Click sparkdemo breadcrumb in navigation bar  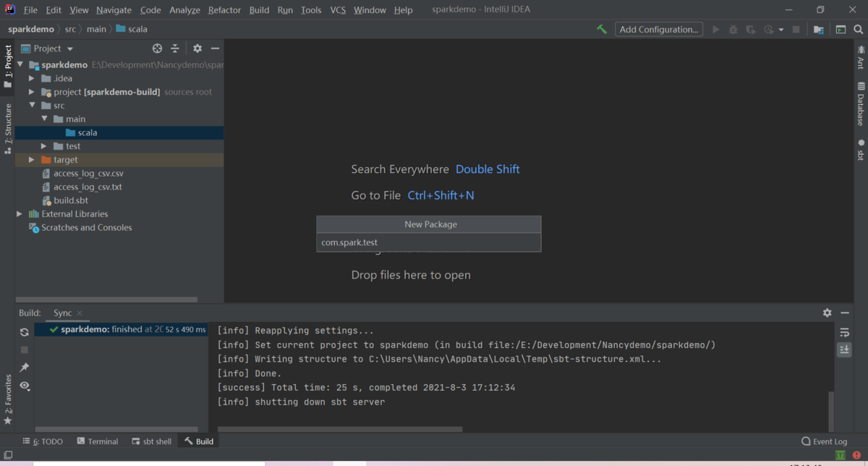31,30
